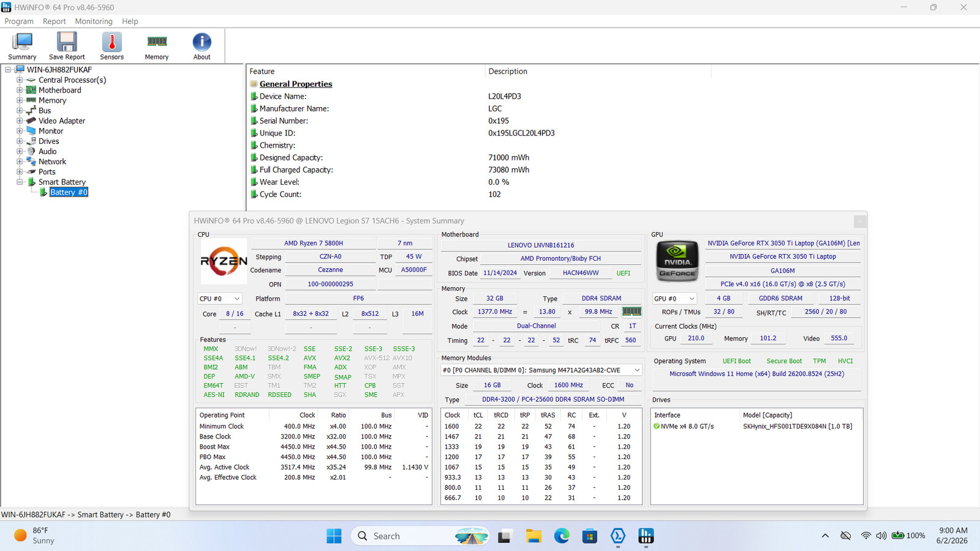Open File Explorer from taskbar
The height and width of the screenshot is (551, 980).
533,536
